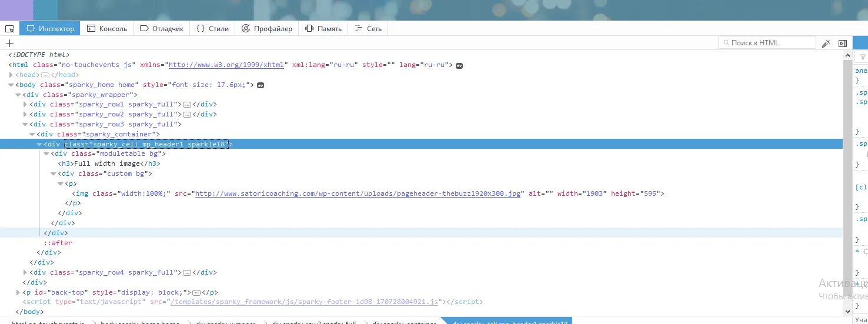Collapse the sidebar pane toggle icon
Screen dimensions: 868x324
click(842, 43)
